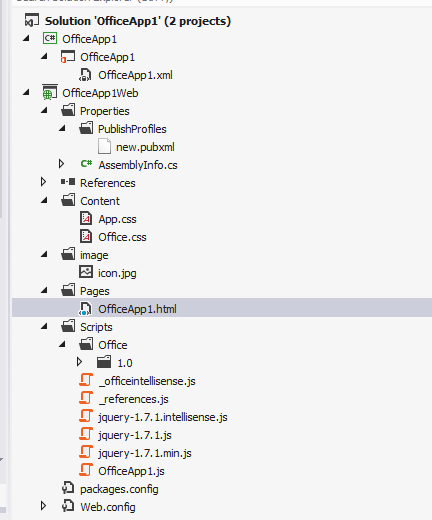Select Office.css file name
The image size is (432, 520).
122,237
